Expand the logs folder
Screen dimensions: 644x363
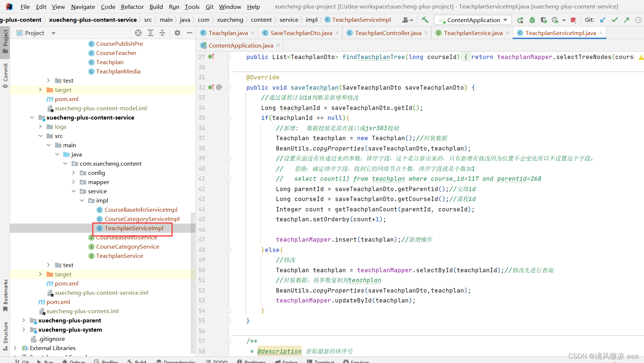[40, 127]
